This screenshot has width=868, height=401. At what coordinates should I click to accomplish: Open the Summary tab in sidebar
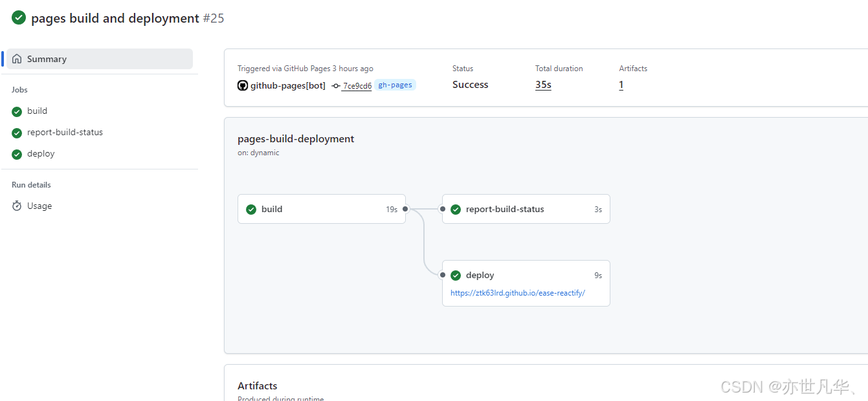100,59
